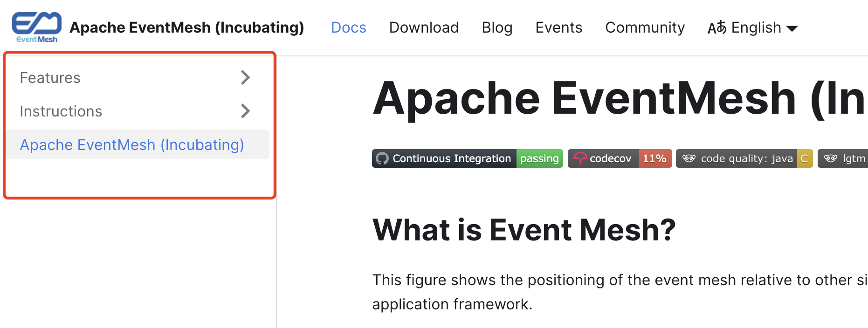The image size is (868, 328).
Task: Click the lgtm badge
Action: click(x=843, y=158)
